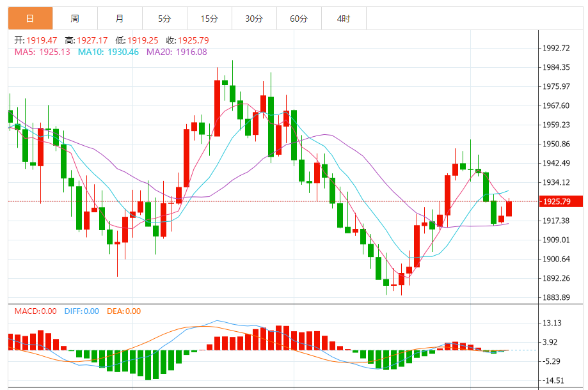
Task: Click the opening price 1919.47 value
Action: [42, 40]
